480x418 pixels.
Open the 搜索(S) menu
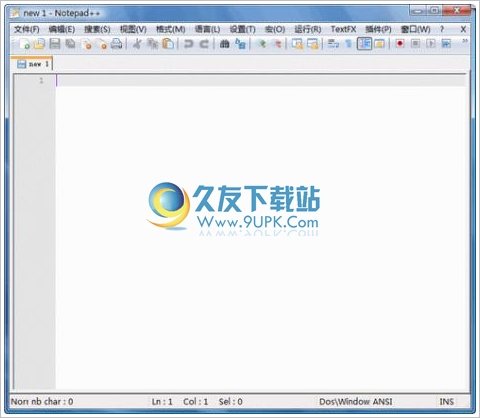point(97,29)
